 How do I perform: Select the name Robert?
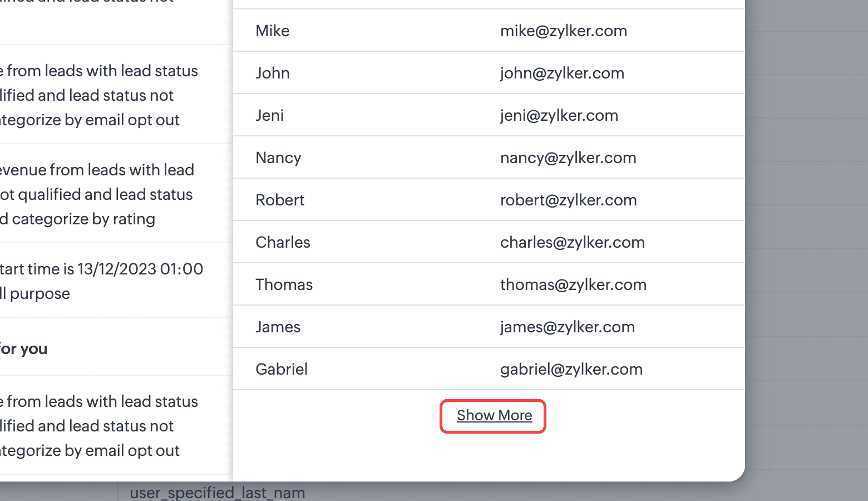coord(280,200)
